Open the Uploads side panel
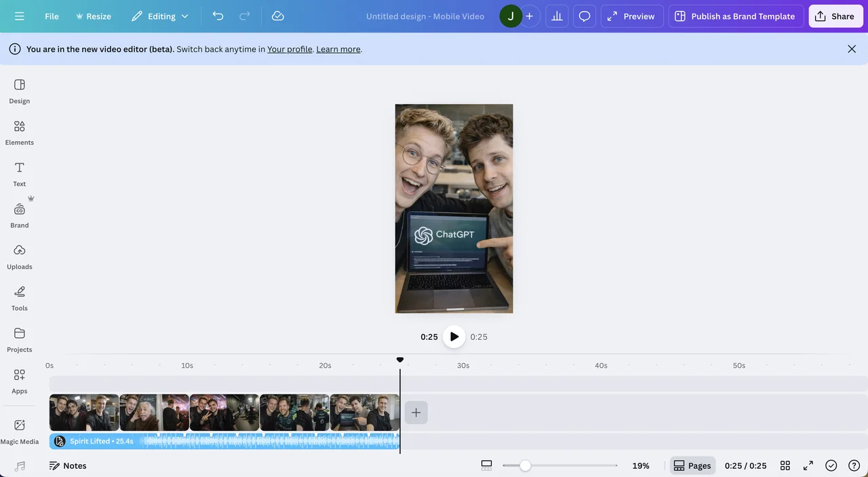Viewport: 868px width, 477px height. pos(20,256)
